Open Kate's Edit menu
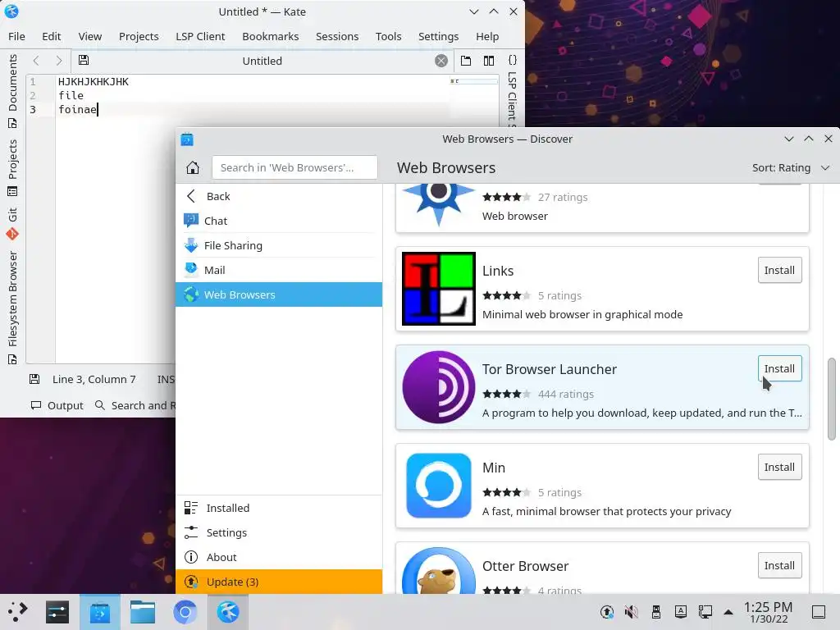This screenshot has height=630, width=840. 52,36
